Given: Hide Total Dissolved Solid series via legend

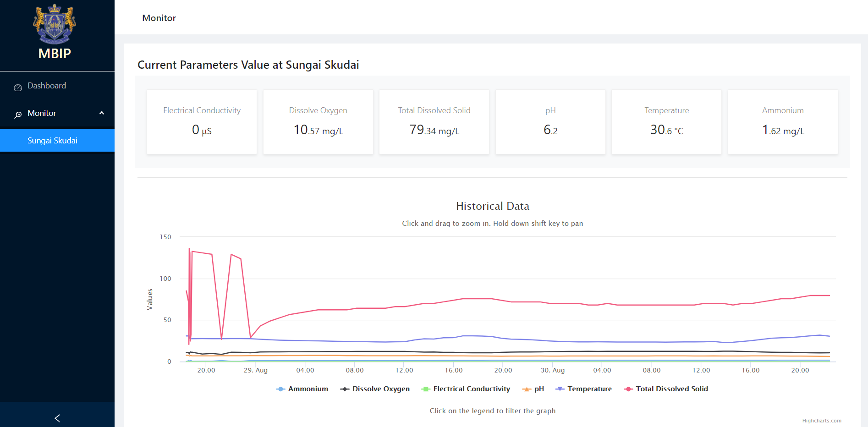Looking at the screenshot, I should 671,389.
